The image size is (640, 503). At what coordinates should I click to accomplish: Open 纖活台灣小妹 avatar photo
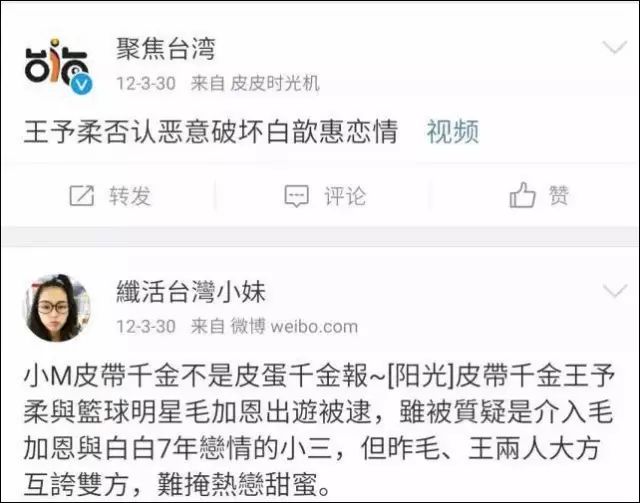pyautogui.click(x=56, y=307)
